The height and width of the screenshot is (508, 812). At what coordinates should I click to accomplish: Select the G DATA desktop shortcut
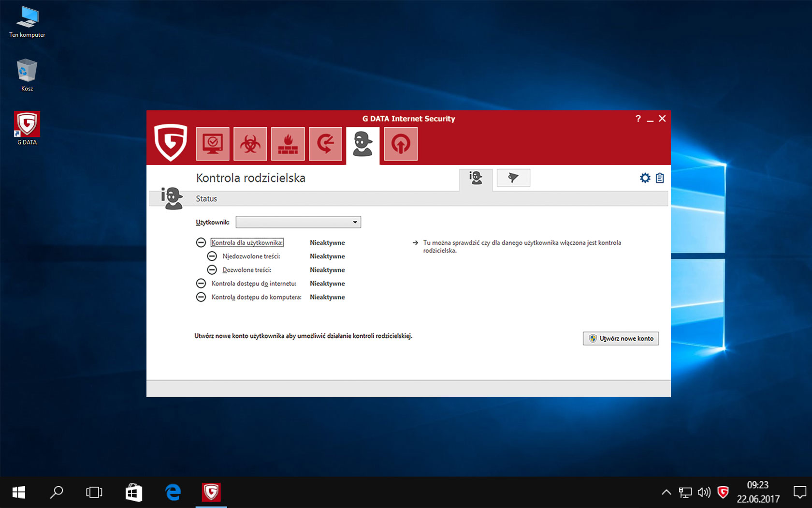pyautogui.click(x=27, y=128)
